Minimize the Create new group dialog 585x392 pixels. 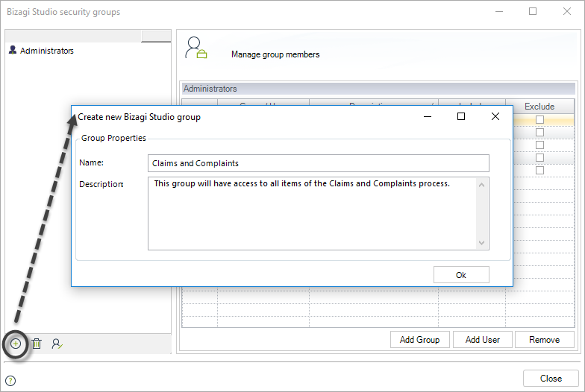pyautogui.click(x=428, y=116)
